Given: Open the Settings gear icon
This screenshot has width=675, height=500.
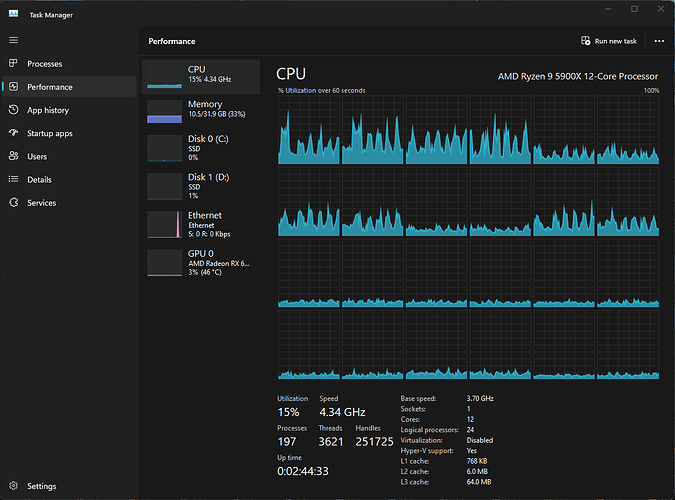Looking at the screenshot, I should tap(14, 486).
